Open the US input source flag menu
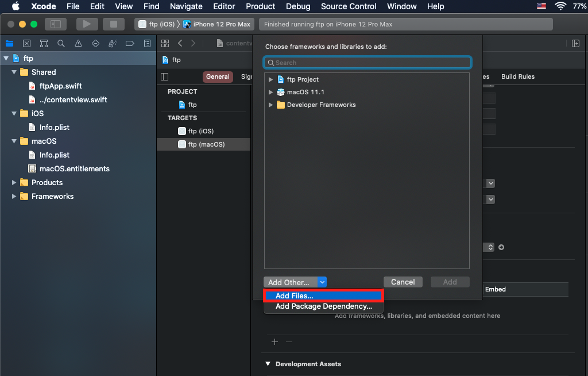 click(541, 6)
